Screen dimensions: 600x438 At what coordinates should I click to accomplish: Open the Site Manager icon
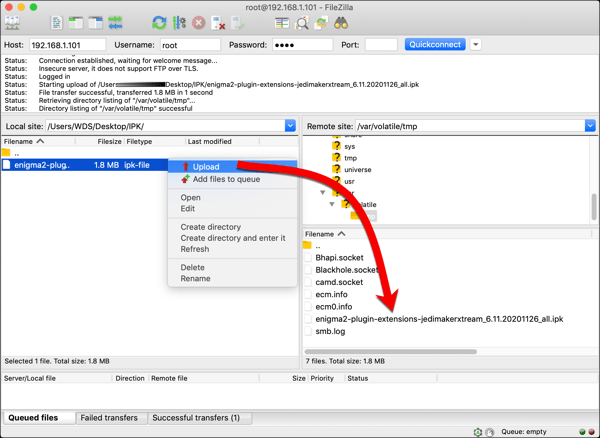coord(14,22)
